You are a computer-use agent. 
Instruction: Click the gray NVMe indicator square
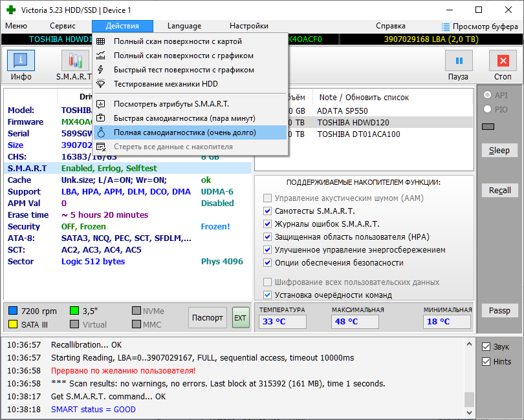tap(136, 311)
